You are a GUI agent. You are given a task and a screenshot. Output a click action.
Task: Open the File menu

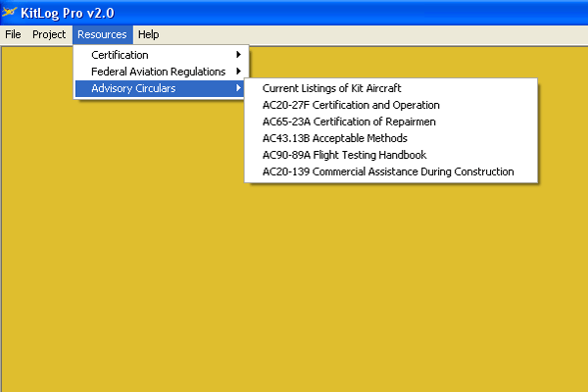(x=13, y=34)
